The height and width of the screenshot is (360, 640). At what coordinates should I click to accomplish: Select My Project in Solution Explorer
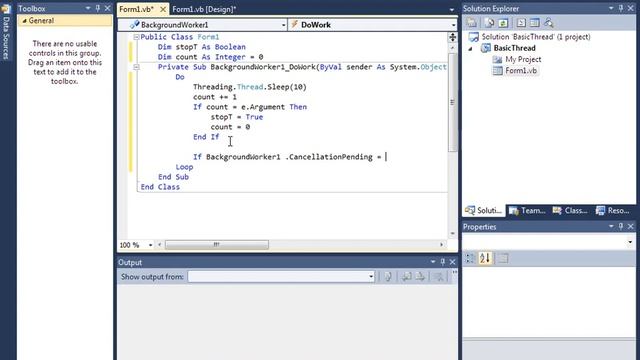(x=523, y=59)
